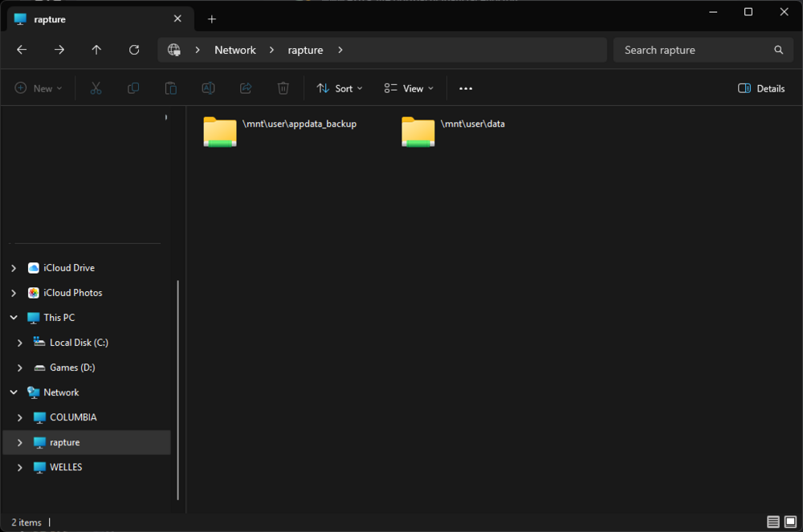
Task: Select Games (D:) drive in sidebar
Action: 72,368
